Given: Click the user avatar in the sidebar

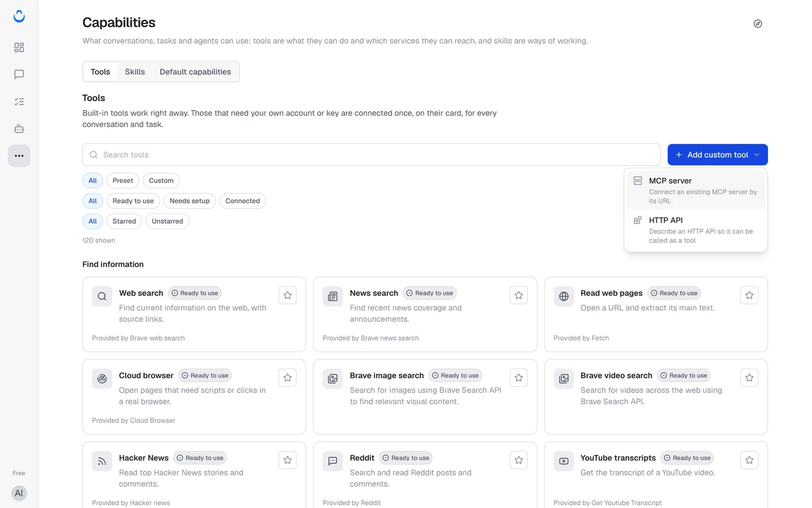Looking at the screenshot, I should pyautogui.click(x=19, y=493).
